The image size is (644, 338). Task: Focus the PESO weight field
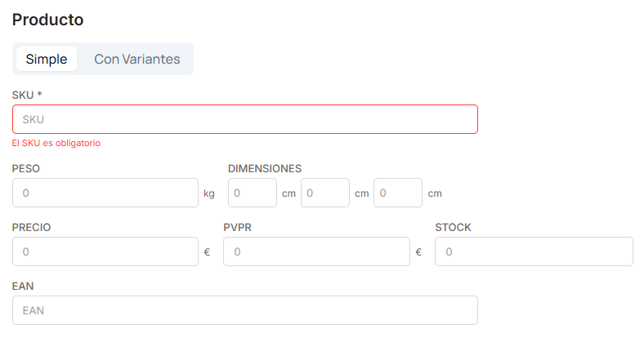(x=105, y=193)
